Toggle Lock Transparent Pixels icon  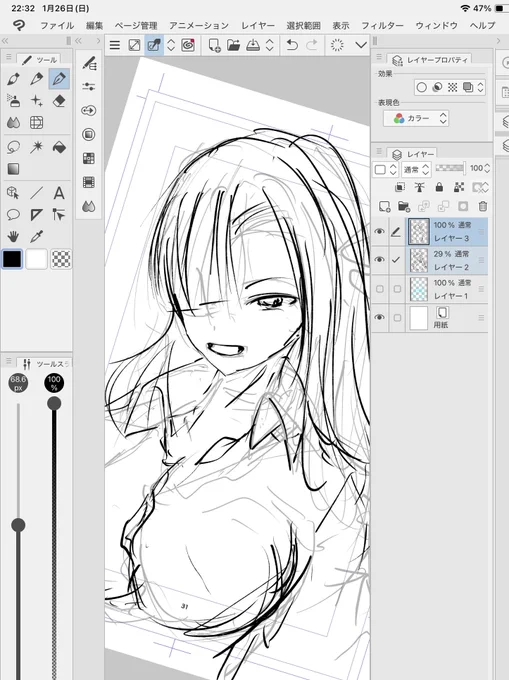pyautogui.click(x=459, y=187)
